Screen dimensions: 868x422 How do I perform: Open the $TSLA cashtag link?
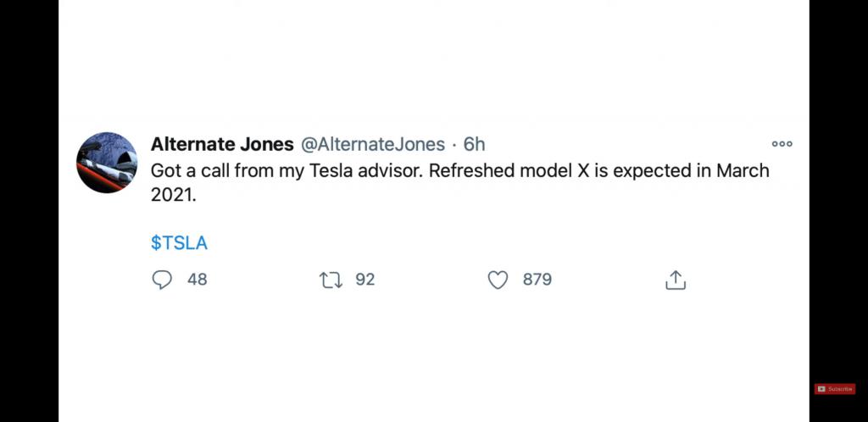coord(179,243)
